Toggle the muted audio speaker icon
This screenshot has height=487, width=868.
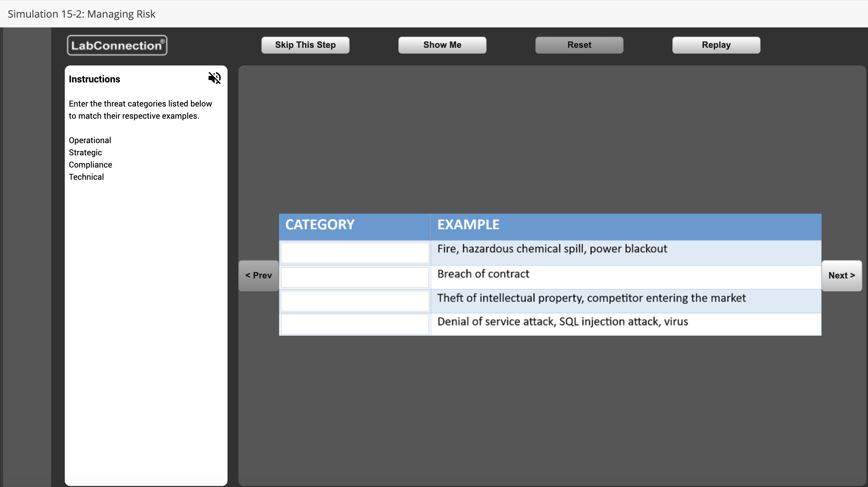click(x=214, y=78)
